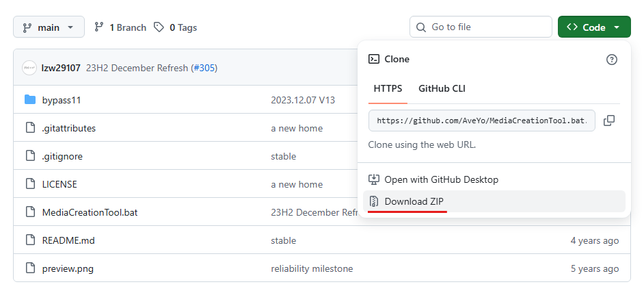Click the '4 years ago' timestamp
Viewport: 644px width, 291px height.
coord(594,240)
